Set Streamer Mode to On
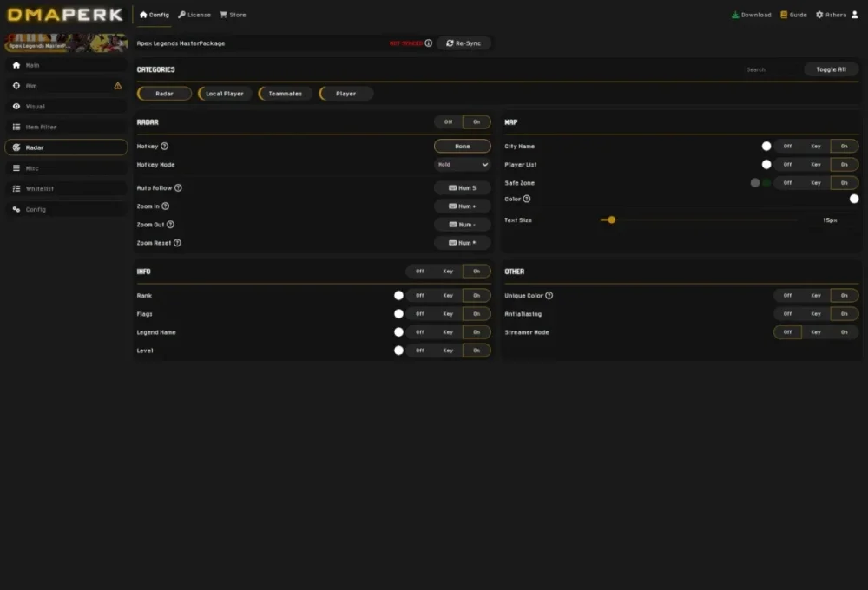The width and height of the screenshot is (868, 590). 844,331
